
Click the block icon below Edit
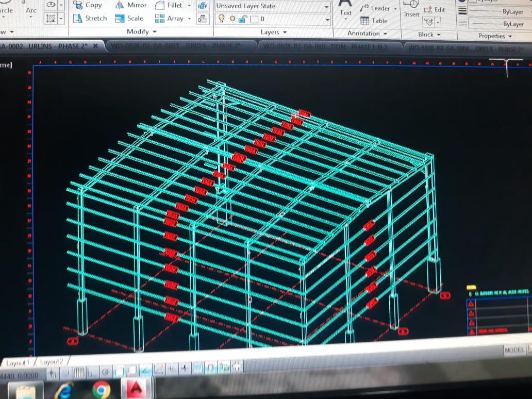click(428, 22)
